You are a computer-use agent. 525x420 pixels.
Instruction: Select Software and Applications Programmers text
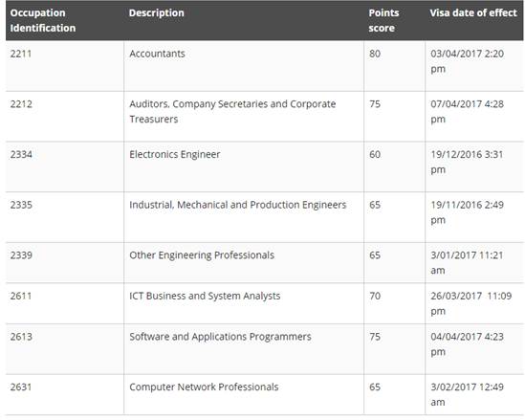220,337
